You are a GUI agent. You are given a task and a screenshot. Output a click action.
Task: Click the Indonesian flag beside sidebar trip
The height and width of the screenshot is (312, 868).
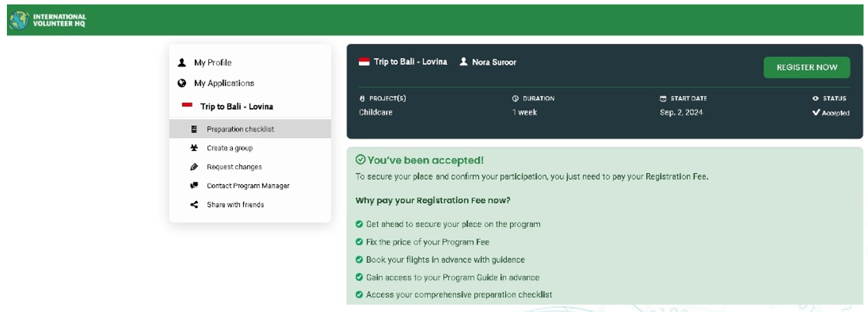(x=187, y=105)
